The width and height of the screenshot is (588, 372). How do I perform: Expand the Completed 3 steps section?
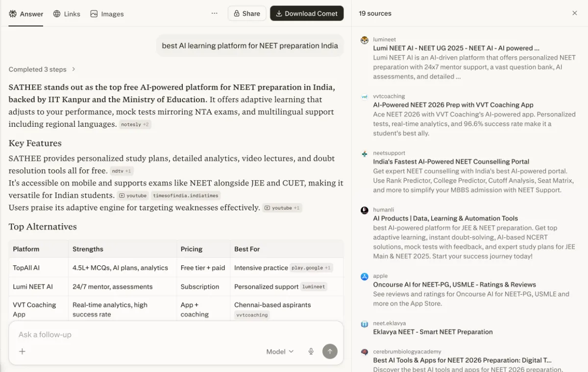pyautogui.click(x=43, y=69)
